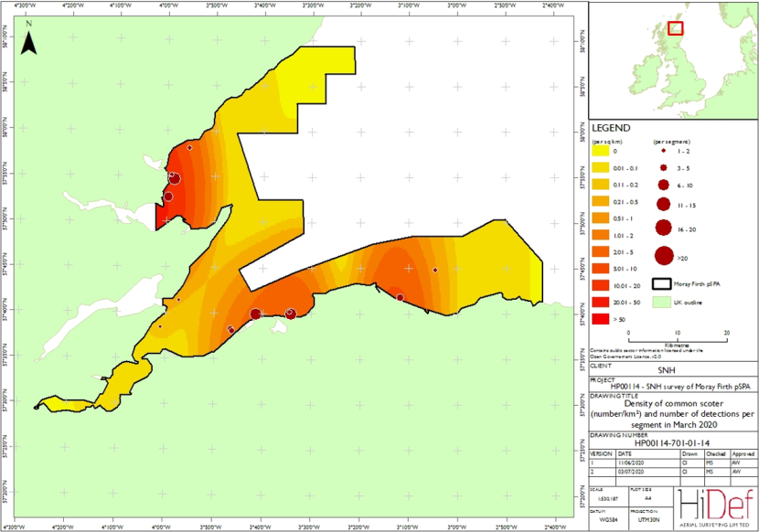Image resolution: width=759 pixels, height=532 pixels.
Task: Click the kilometres scale bar
Action: pos(678,338)
